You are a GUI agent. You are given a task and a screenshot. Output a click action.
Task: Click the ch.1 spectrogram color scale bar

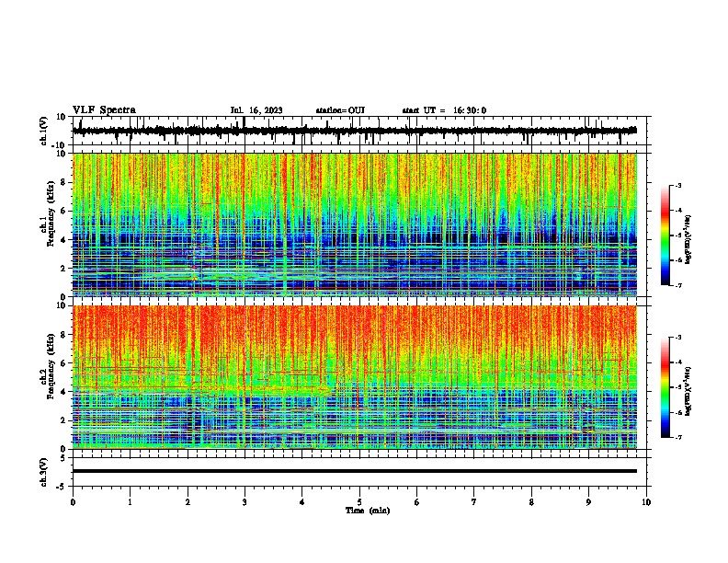point(665,236)
